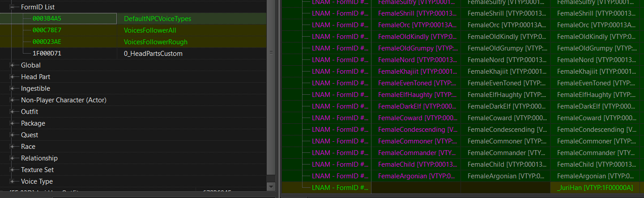Viewport: 644px width, 198px height.
Task: Expand the Voice Type record group
Action: tap(12, 181)
